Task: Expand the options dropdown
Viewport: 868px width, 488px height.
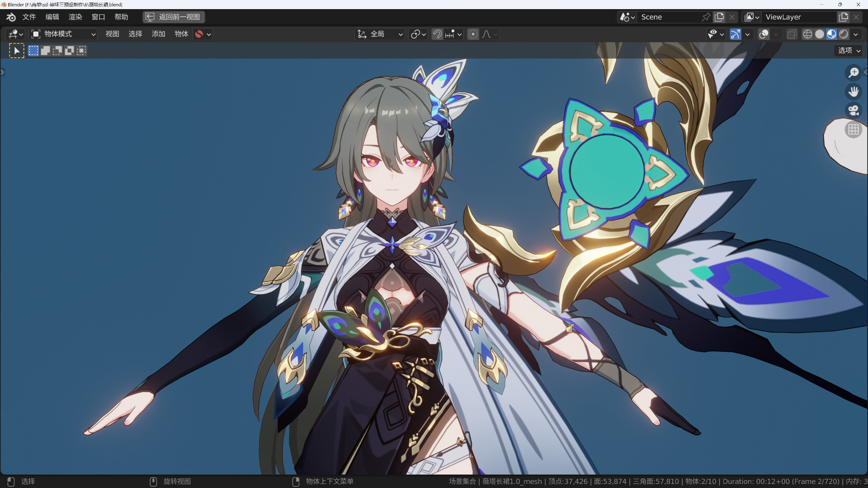Action: [x=849, y=51]
